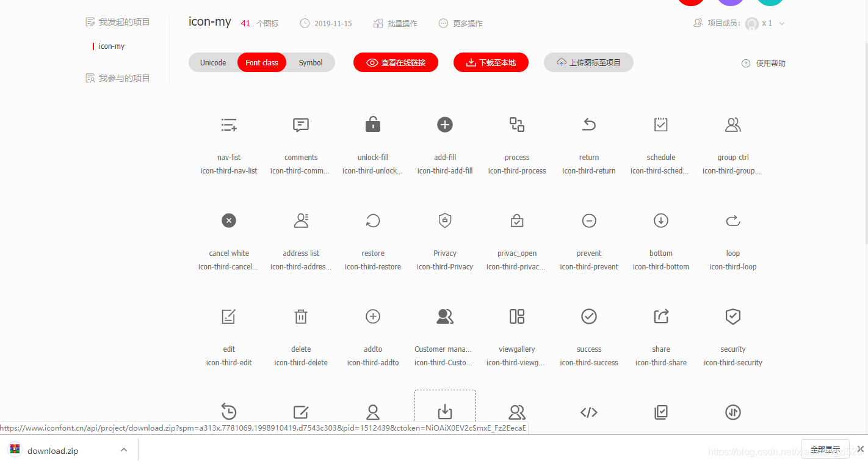
Task: Select icon-my project in sidebar
Action: pyautogui.click(x=112, y=46)
